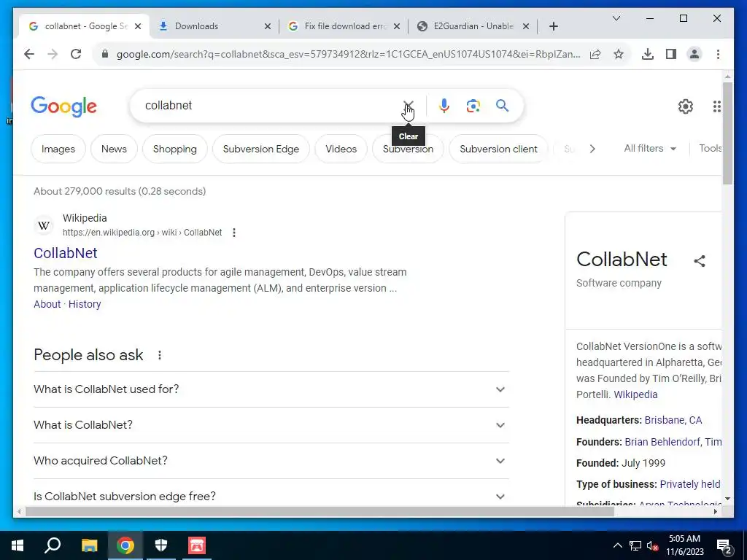Image resolution: width=747 pixels, height=560 pixels.
Task: Open Privately held link
Action: [690, 484]
